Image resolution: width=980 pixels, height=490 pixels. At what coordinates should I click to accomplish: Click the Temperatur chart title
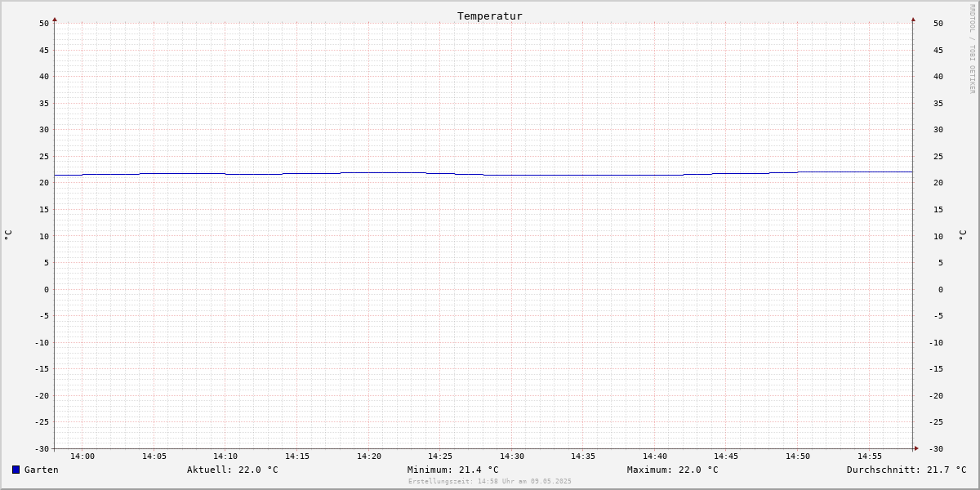490,16
